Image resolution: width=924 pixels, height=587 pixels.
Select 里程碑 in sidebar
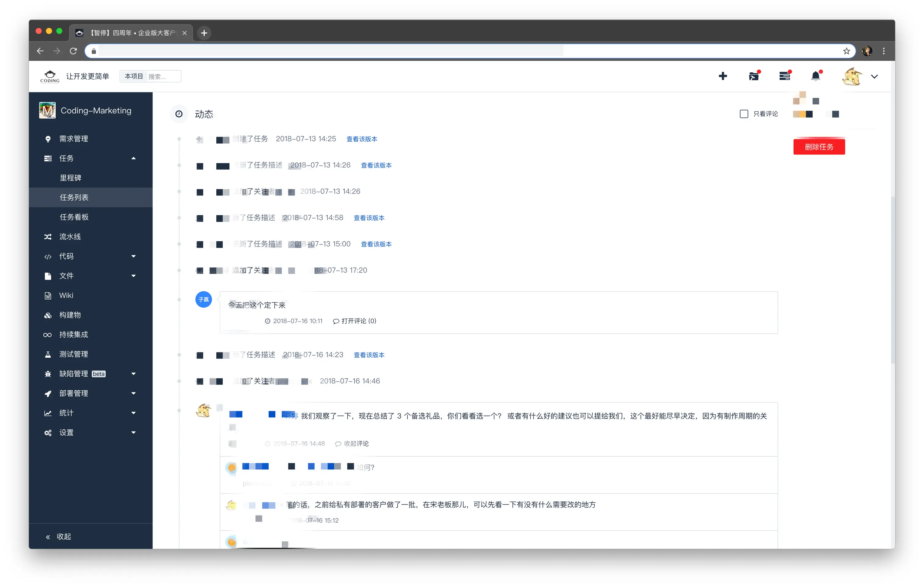[x=71, y=178]
